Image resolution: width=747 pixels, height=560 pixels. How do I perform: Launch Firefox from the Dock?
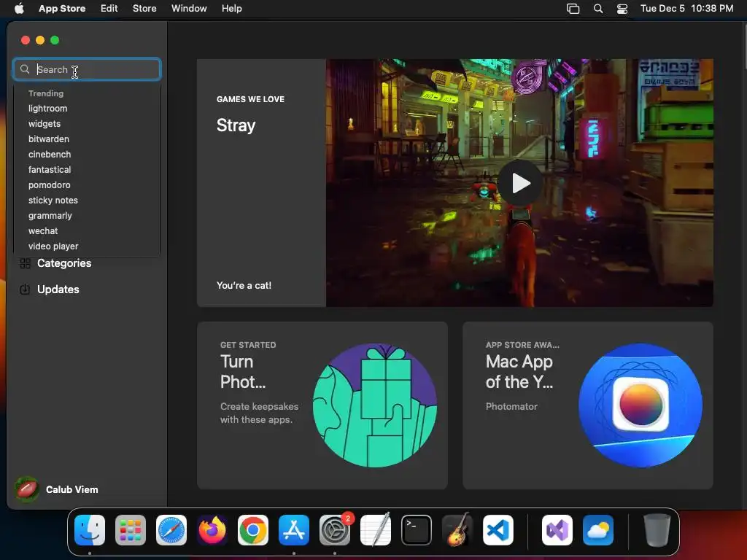click(212, 530)
